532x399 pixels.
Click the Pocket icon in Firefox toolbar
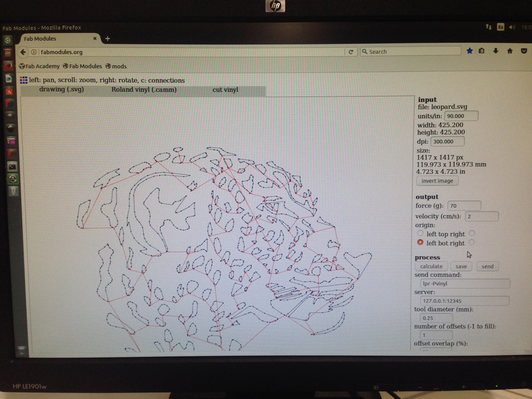click(524, 51)
